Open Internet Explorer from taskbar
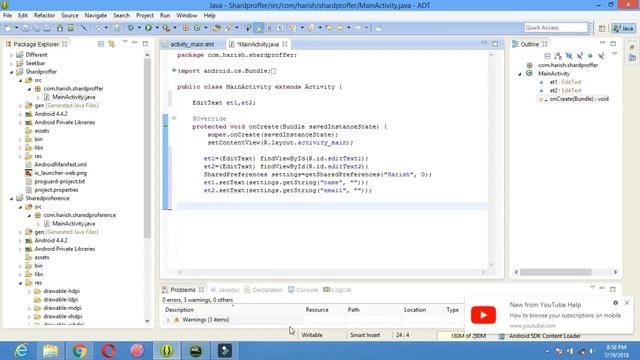 click(x=21, y=351)
